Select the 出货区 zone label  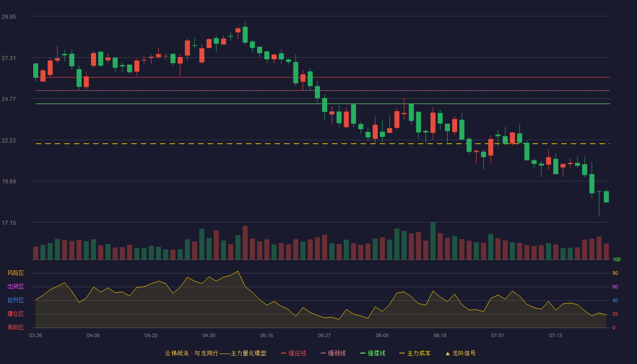15,287
